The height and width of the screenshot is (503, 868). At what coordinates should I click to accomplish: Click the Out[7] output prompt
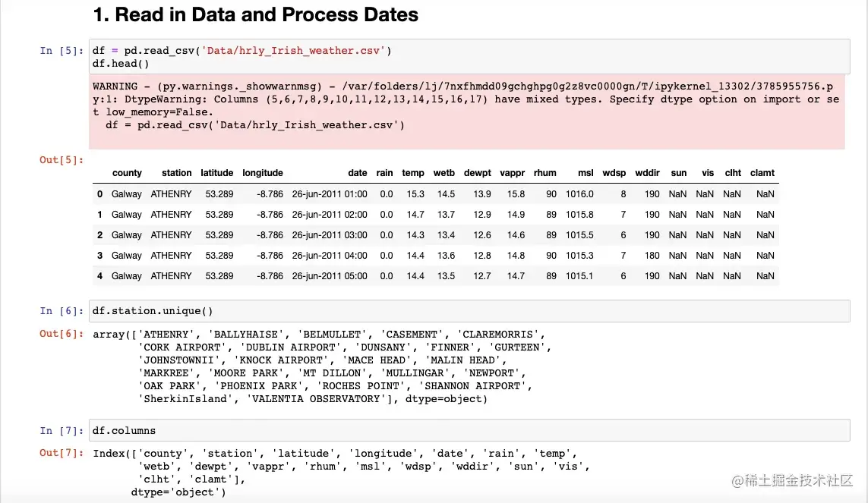pyautogui.click(x=61, y=454)
